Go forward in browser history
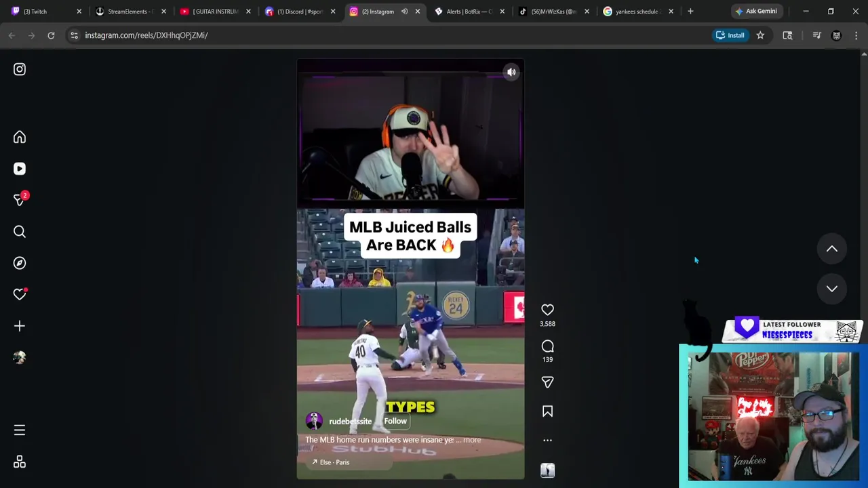The image size is (868, 488). (x=31, y=35)
